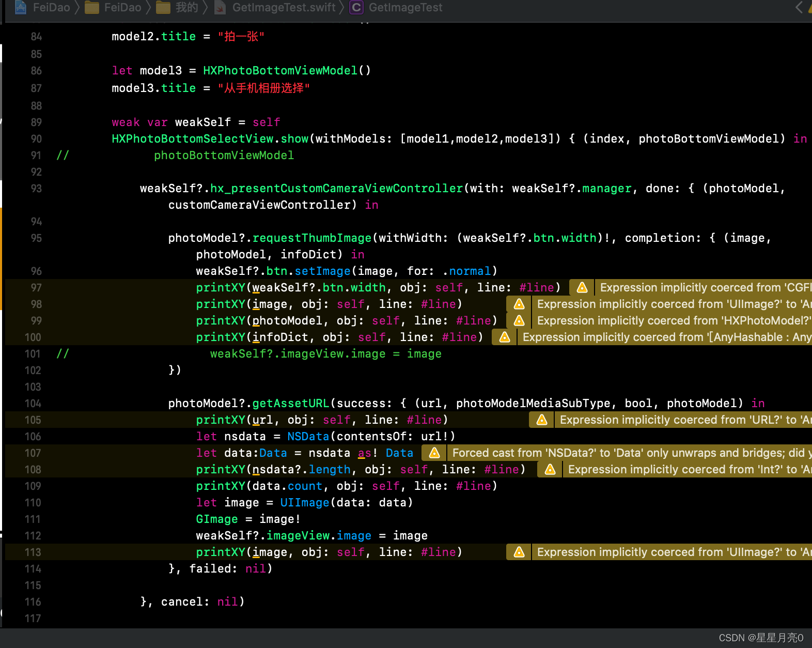Click on NSData on line 106
Image resolution: width=812 pixels, height=648 pixels.
(308, 436)
